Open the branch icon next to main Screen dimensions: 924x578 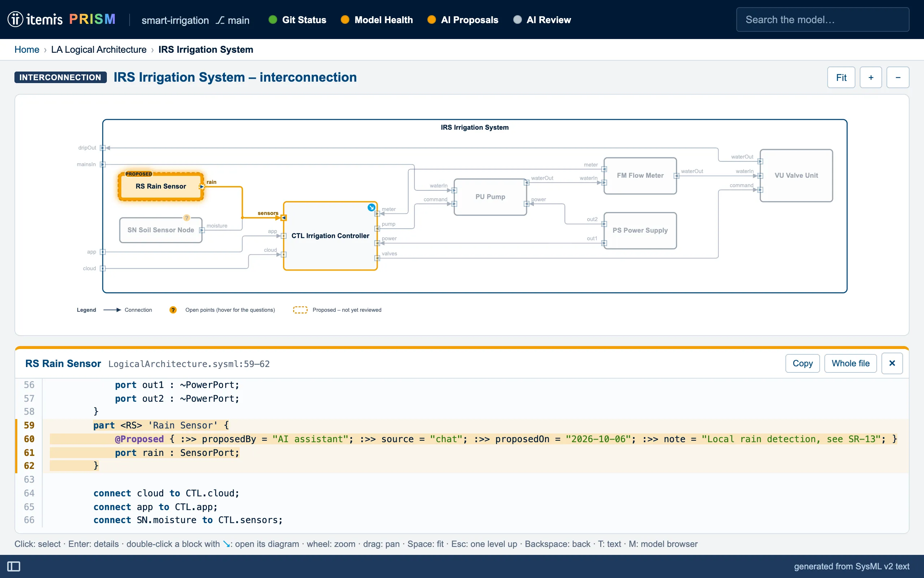click(x=219, y=20)
